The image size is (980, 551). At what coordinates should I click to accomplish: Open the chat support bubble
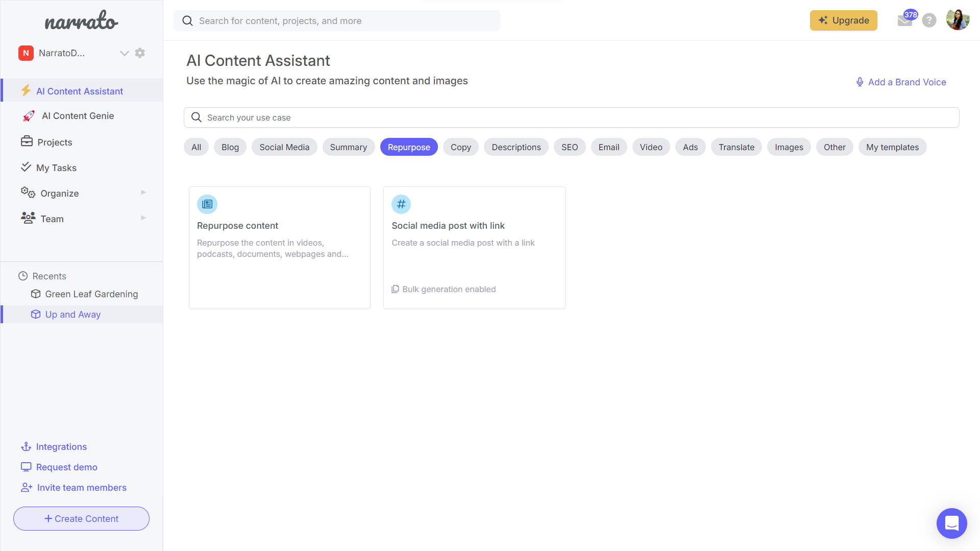coord(951,523)
